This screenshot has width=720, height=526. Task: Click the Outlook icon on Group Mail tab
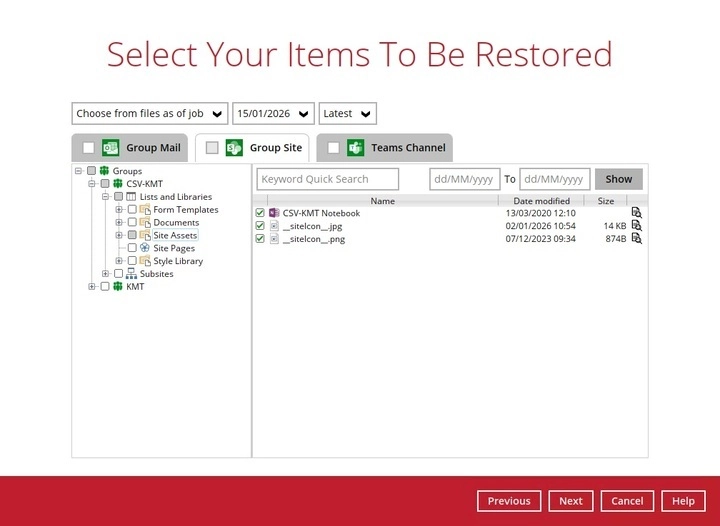pos(111,148)
